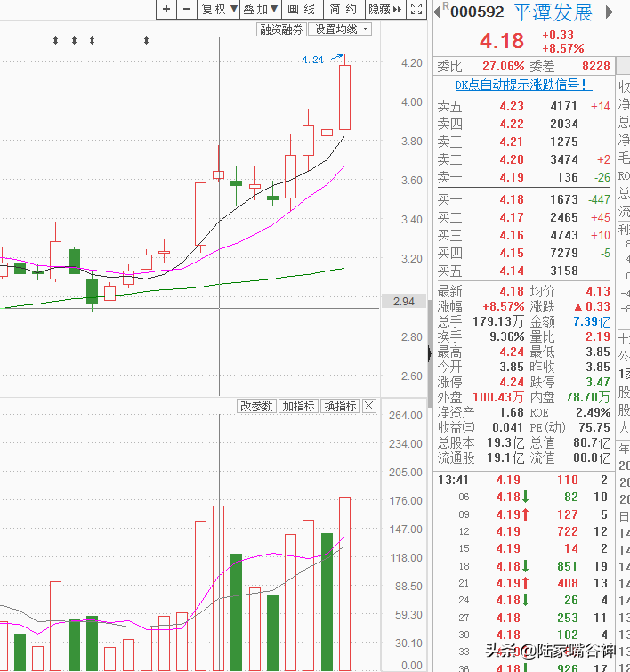
Task: Select 卖三 price 4.21
Action: (512, 142)
